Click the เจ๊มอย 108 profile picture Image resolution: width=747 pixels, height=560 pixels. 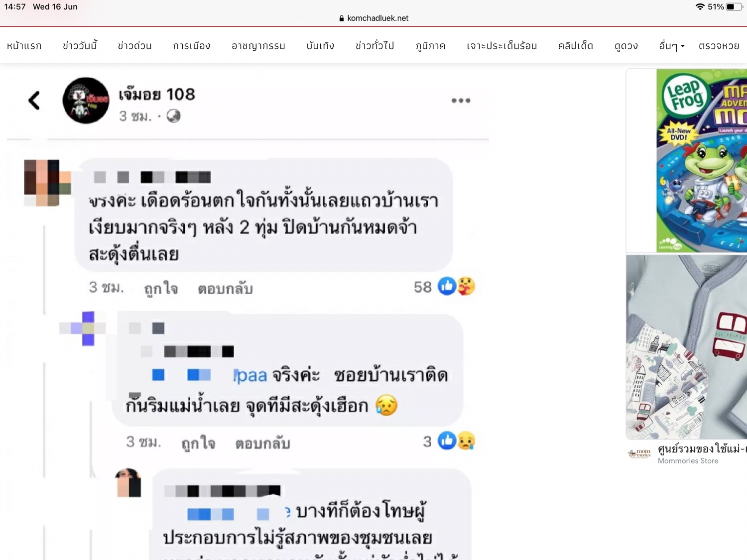[86, 101]
